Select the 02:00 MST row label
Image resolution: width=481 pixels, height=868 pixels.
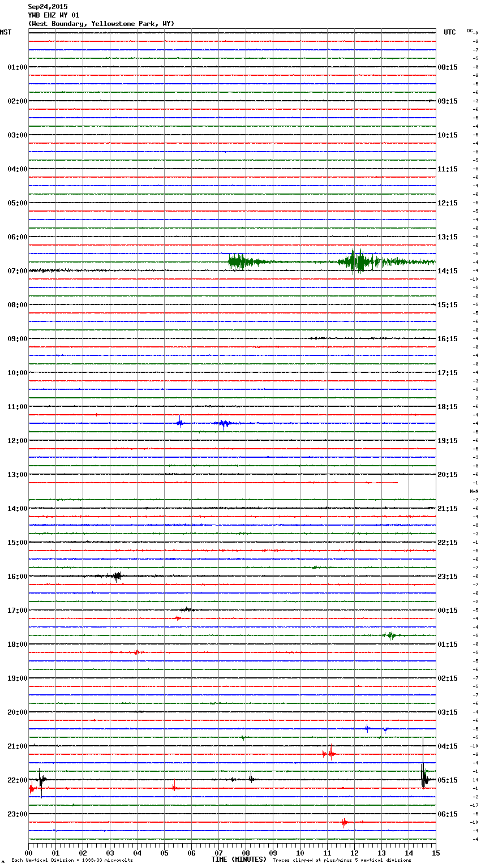18,101
